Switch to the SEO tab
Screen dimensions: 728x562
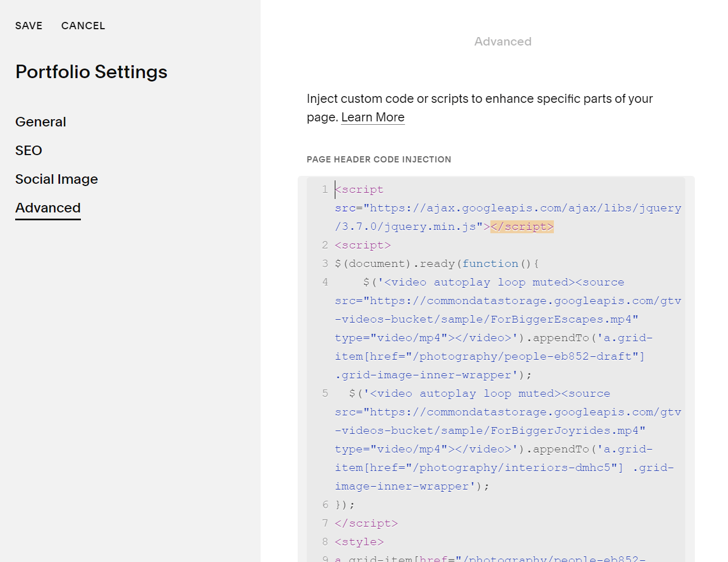click(29, 151)
